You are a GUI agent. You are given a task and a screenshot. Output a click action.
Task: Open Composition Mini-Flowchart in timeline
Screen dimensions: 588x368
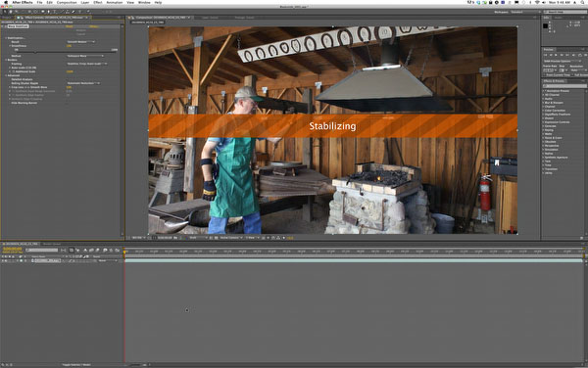[x=63, y=251]
